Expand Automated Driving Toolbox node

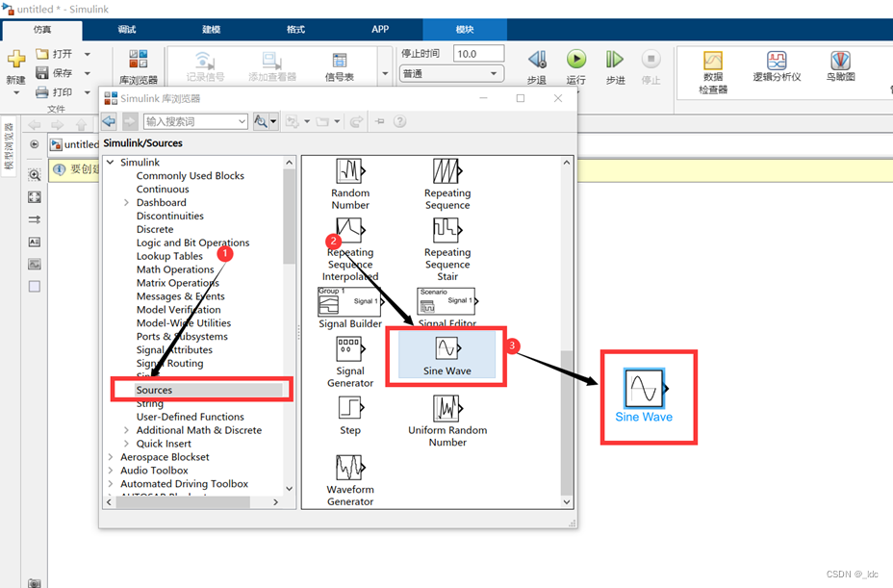pyautogui.click(x=111, y=484)
